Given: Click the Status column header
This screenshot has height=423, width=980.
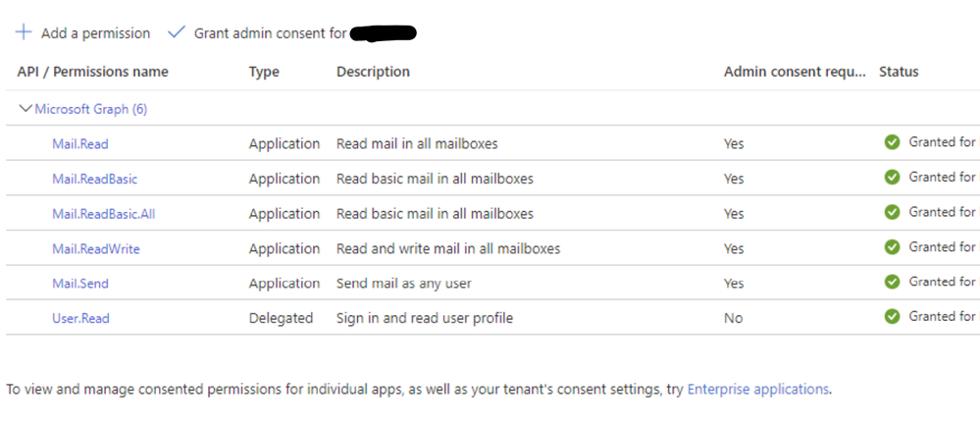Looking at the screenshot, I should coord(899,72).
